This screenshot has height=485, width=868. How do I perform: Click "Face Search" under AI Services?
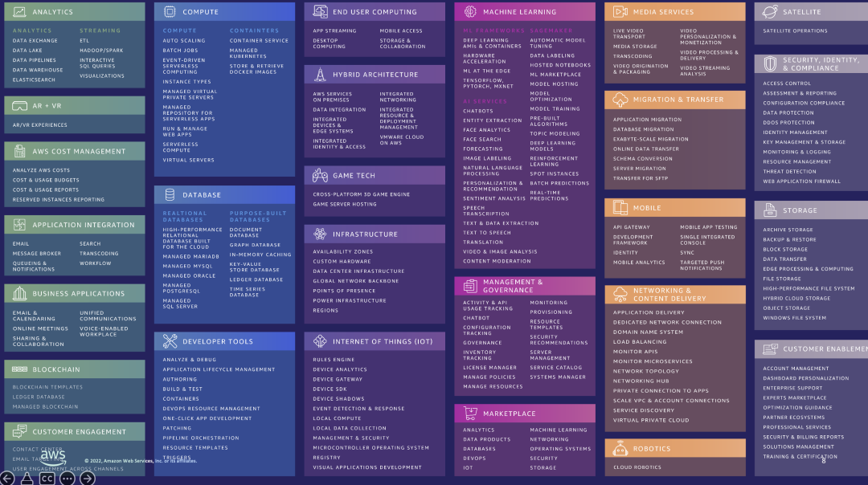pos(482,140)
